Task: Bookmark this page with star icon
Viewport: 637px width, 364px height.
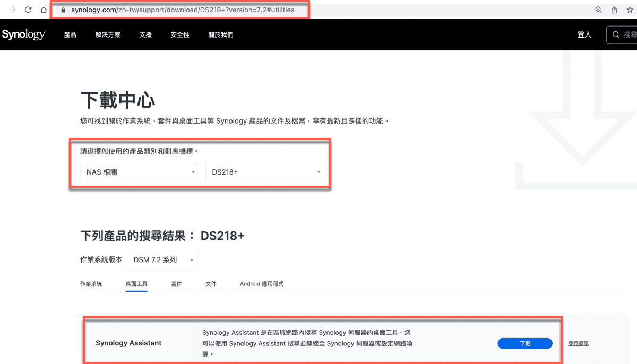Action: 630,10
